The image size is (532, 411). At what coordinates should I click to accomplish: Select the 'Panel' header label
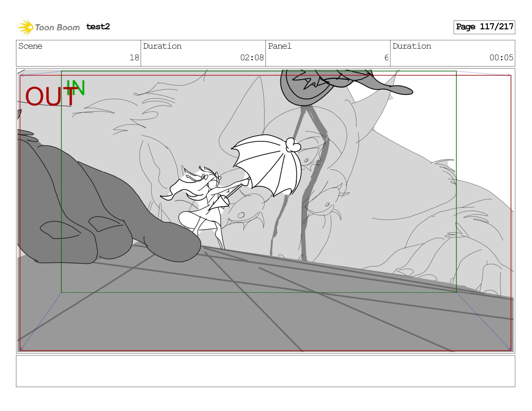pyautogui.click(x=280, y=46)
